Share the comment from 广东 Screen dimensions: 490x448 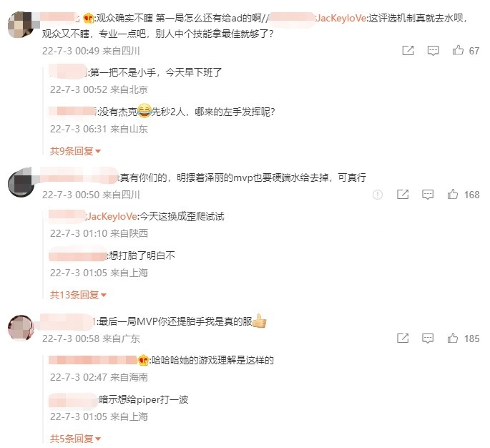coord(403,339)
